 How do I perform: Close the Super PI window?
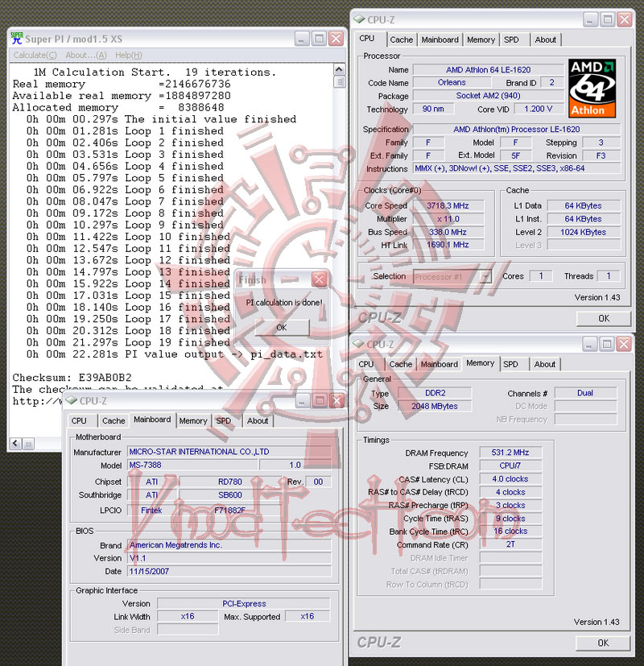point(336,39)
